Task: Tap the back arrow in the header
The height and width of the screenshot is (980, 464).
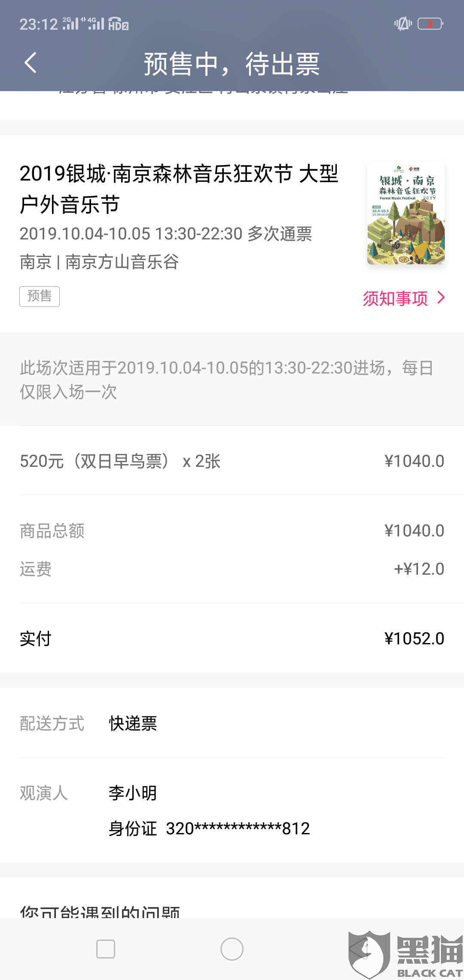Action: (31, 63)
